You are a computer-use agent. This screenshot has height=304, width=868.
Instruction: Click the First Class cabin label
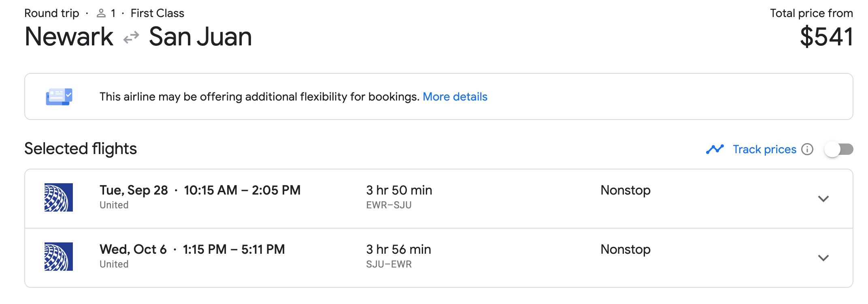[x=157, y=13]
